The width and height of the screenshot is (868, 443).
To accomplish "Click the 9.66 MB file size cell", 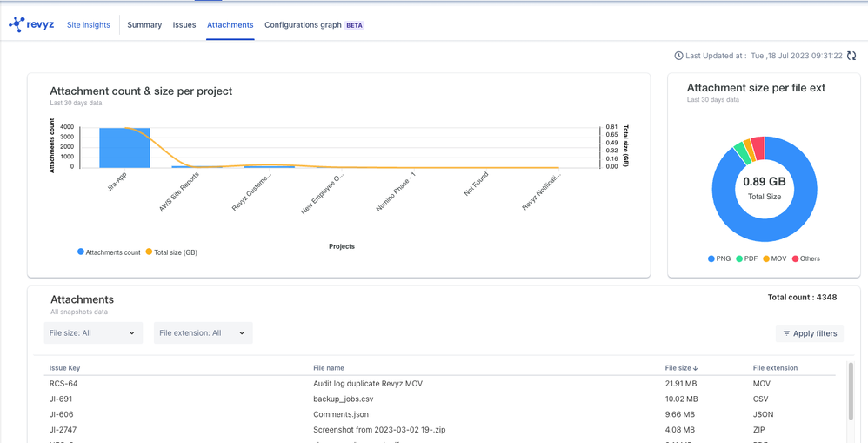I will 680,414.
